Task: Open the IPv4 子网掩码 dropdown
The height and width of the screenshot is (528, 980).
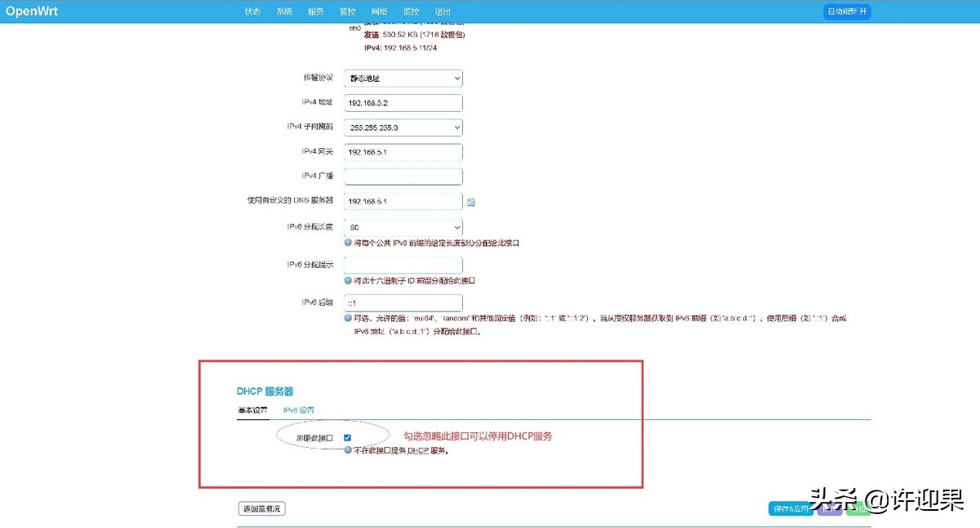Action: click(403, 127)
